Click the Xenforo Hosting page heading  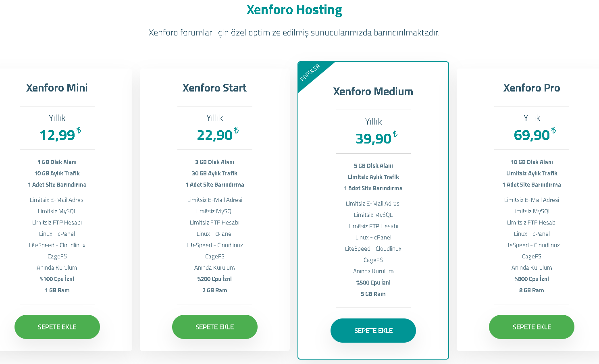[294, 10]
